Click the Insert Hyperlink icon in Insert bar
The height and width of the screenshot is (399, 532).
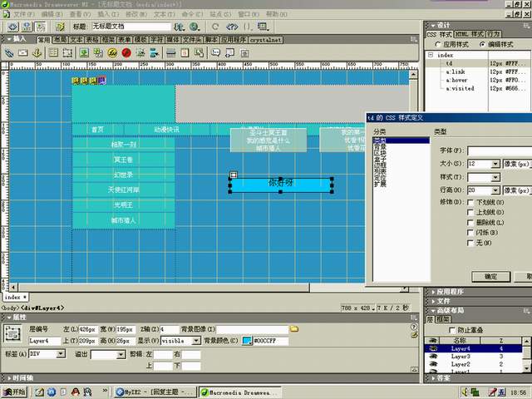click(10, 52)
